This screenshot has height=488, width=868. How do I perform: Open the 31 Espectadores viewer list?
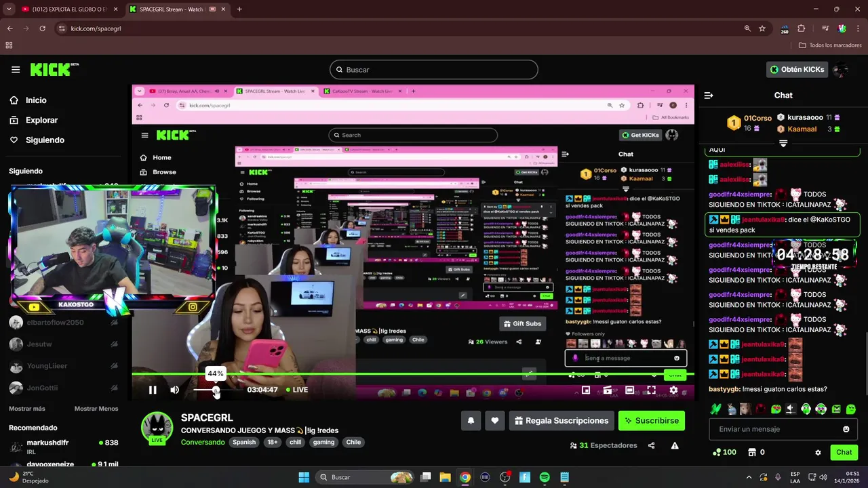pos(604,445)
